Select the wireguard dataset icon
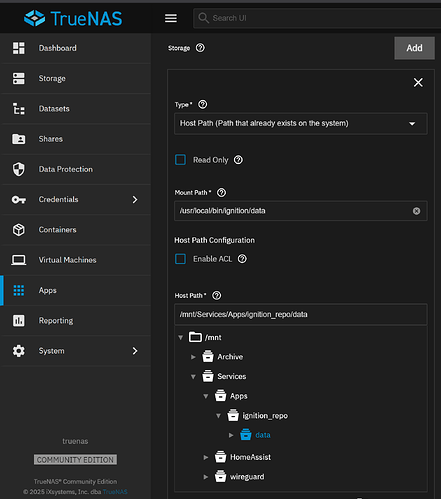Viewport: 441px width, 499px height. point(220,476)
